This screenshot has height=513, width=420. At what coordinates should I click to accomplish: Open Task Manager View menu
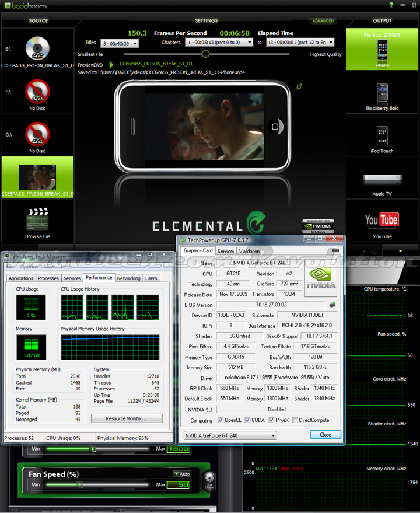50,267
